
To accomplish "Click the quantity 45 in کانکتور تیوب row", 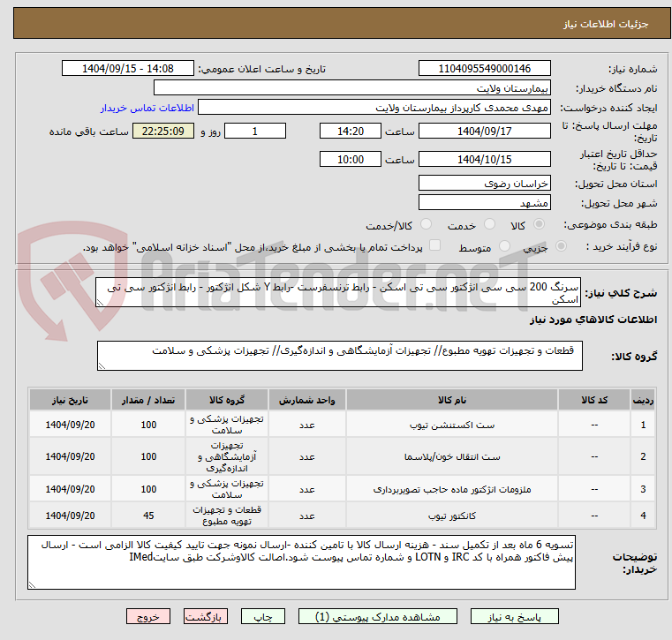I will click(x=148, y=516).
